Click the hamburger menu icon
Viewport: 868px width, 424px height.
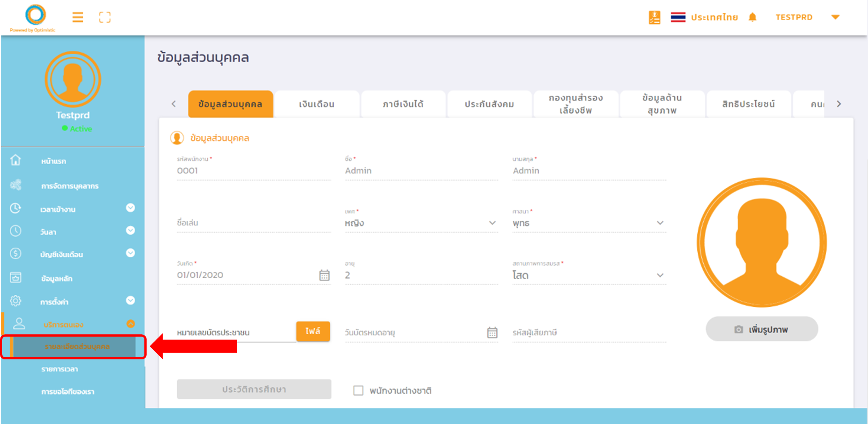[x=78, y=17]
